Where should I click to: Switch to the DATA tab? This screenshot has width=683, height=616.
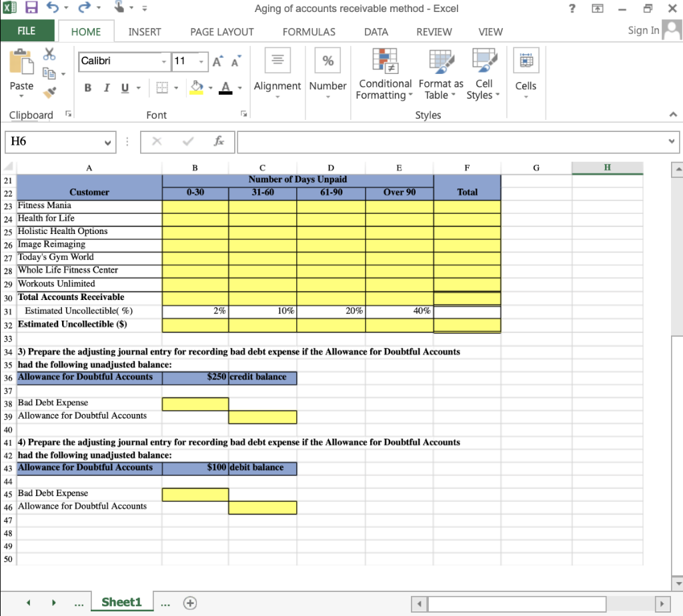[376, 32]
